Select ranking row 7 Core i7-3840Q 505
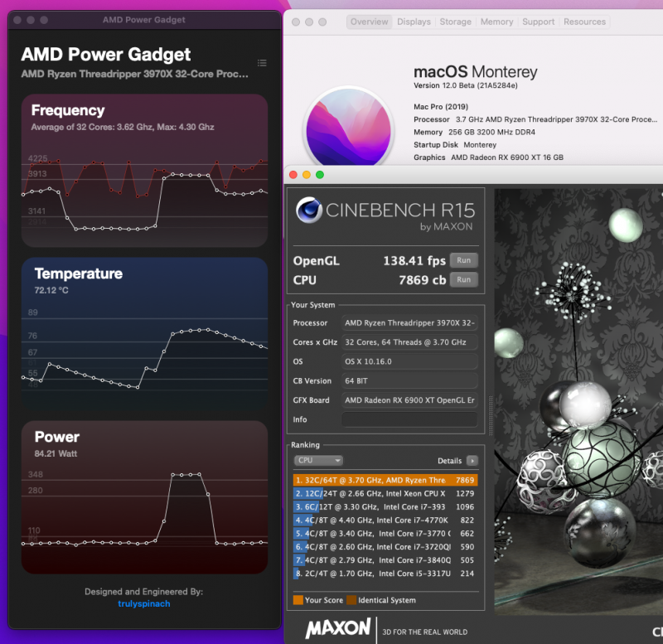 point(385,560)
